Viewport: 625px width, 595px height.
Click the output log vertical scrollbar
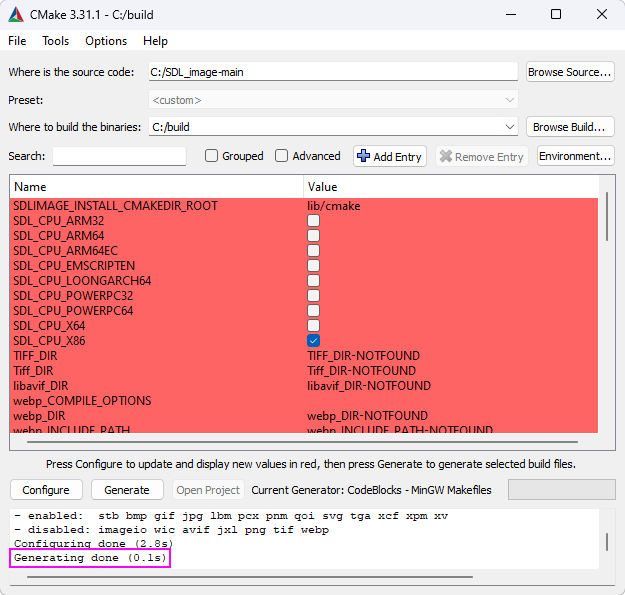pos(607,541)
